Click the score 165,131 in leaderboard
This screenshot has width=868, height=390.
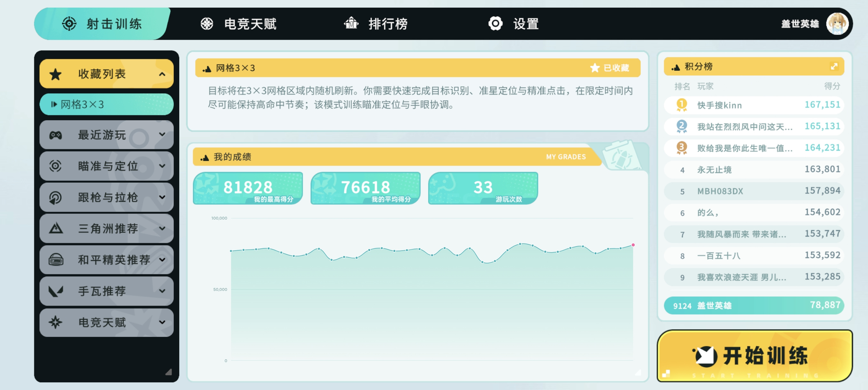click(823, 126)
